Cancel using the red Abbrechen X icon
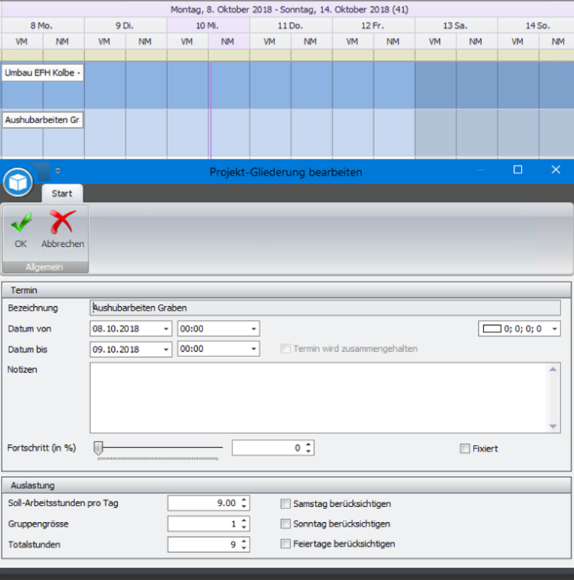 coord(63,229)
